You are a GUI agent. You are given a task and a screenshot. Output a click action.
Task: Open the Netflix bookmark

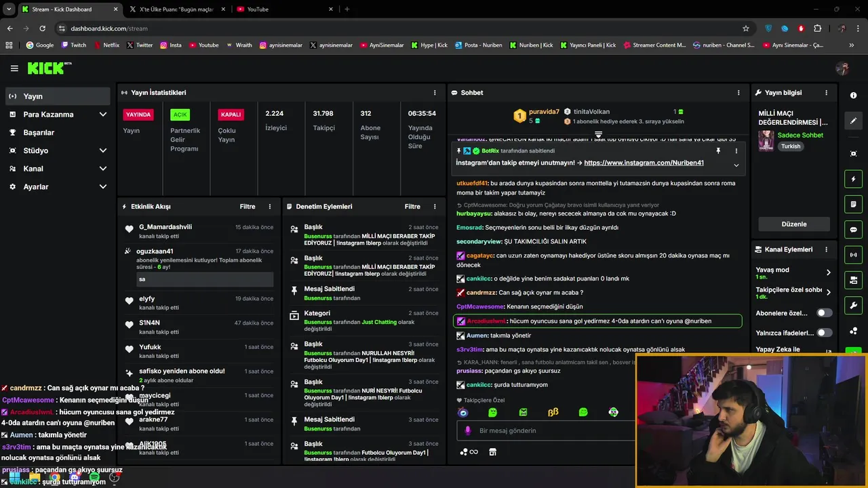pos(106,45)
